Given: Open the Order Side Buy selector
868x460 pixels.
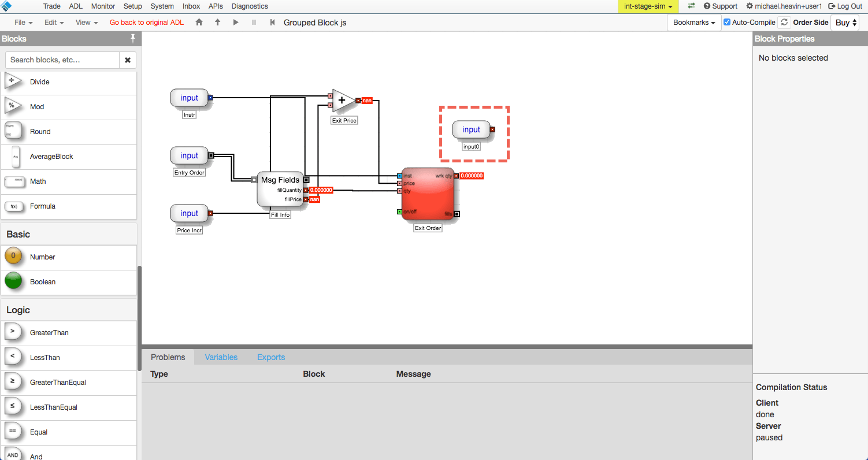Looking at the screenshot, I should 845,23.
